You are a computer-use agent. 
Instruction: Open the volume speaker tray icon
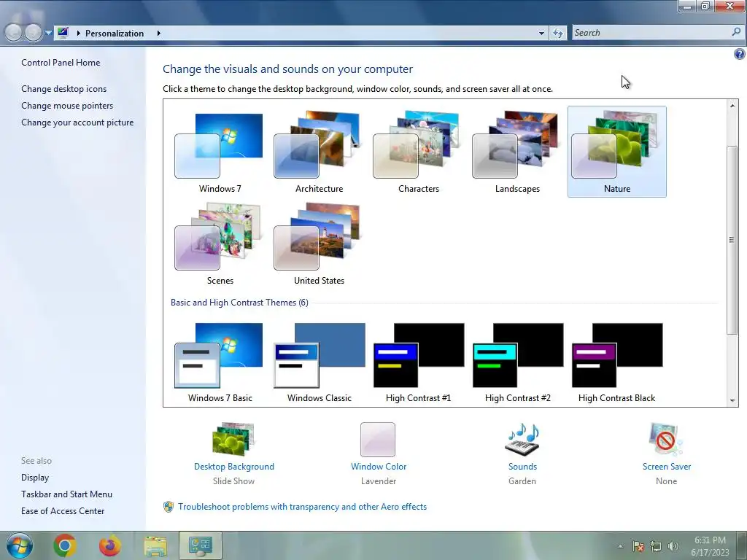pos(673,546)
